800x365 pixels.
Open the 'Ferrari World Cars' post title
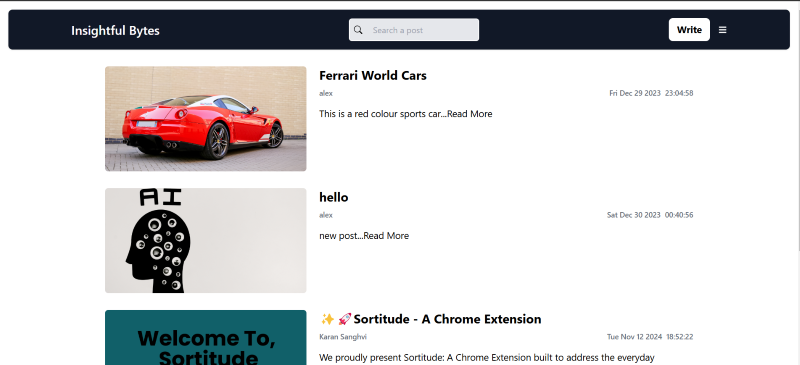click(373, 76)
